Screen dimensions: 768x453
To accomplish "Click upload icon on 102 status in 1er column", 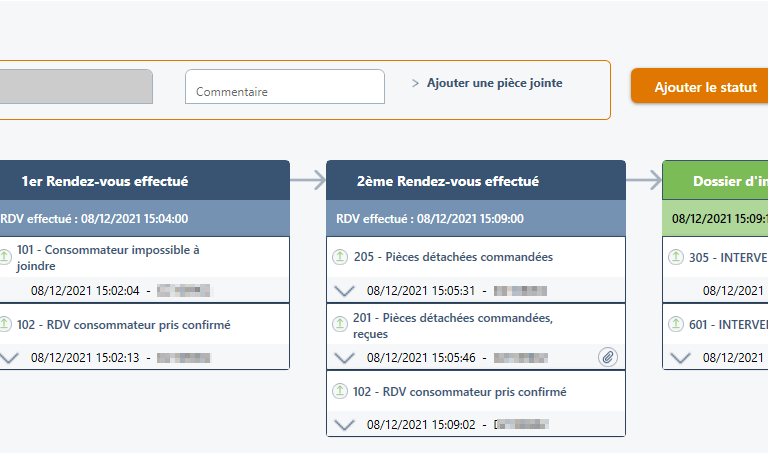I will click(4, 324).
